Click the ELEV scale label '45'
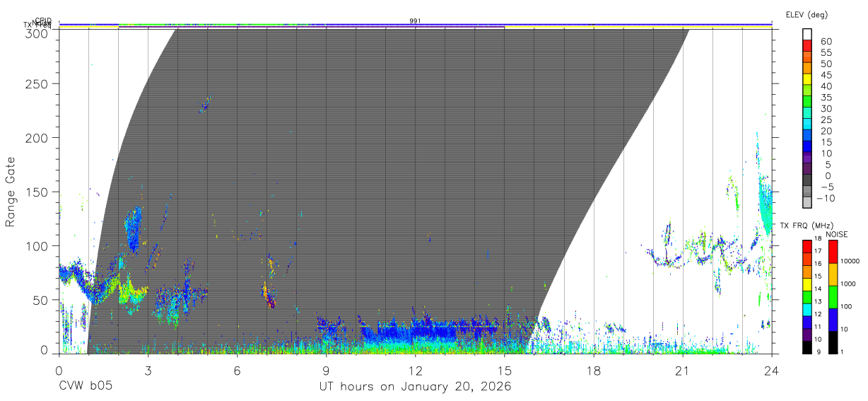 pos(826,75)
